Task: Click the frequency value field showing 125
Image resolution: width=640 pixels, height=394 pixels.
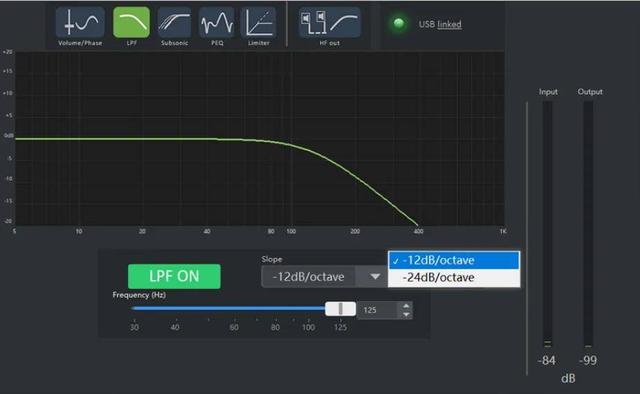Action: (378, 310)
